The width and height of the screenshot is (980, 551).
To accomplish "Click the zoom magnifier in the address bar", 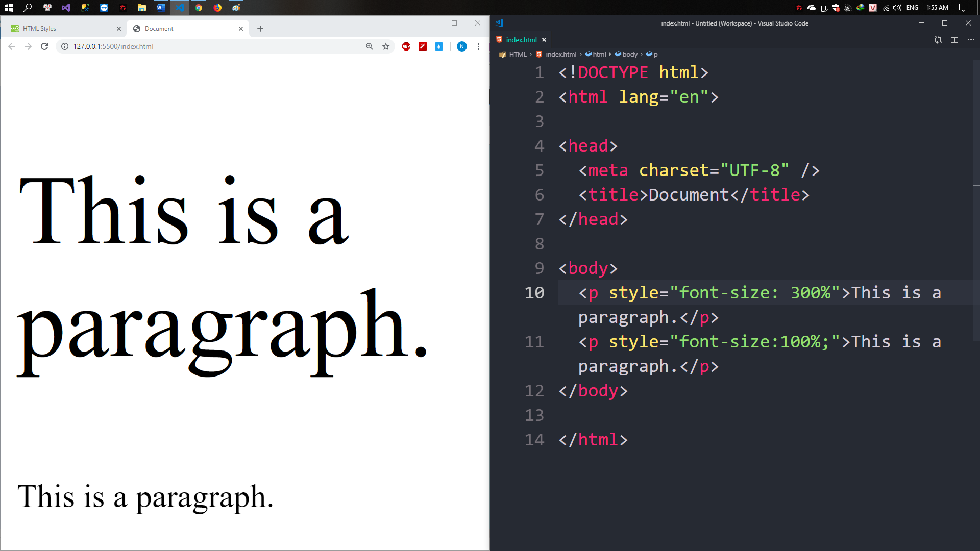I will point(370,46).
